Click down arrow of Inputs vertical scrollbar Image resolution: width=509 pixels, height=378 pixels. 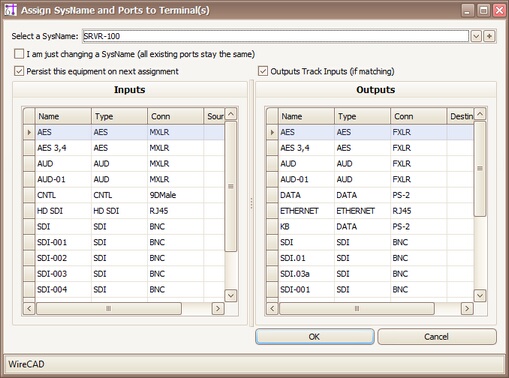tap(231, 295)
